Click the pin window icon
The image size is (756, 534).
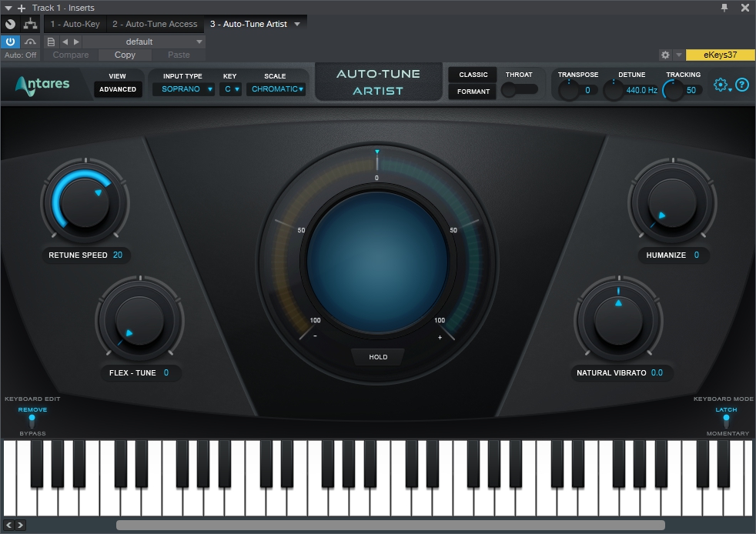(x=724, y=8)
